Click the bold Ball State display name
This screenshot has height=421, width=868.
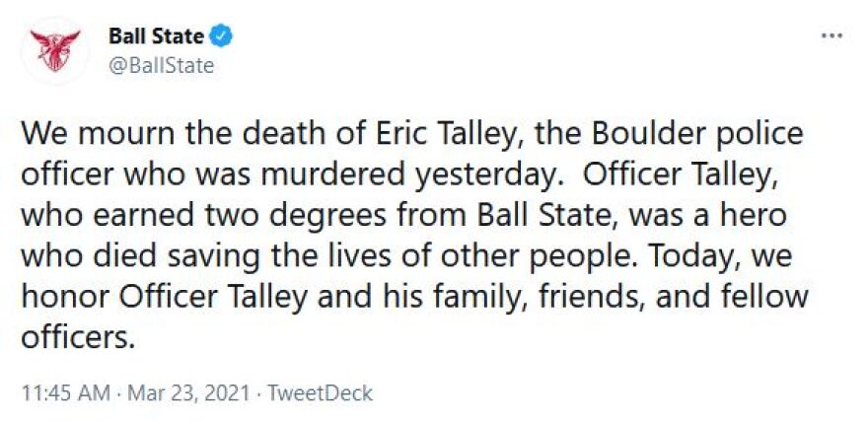pyautogui.click(x=156, y=36)
